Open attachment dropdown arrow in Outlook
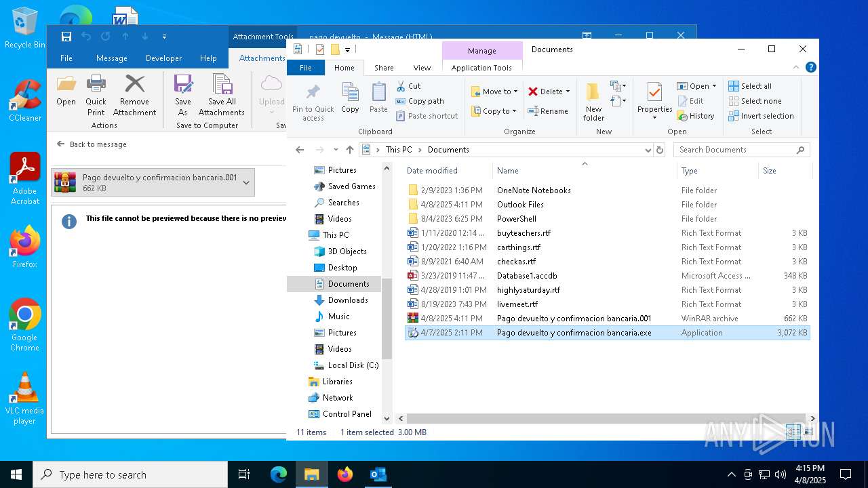The width and height of the screenshot is (868, 488). point(246,182)
